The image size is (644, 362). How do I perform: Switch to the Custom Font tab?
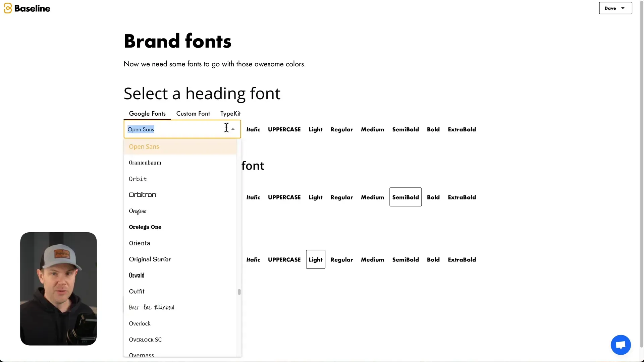point(193,114)
